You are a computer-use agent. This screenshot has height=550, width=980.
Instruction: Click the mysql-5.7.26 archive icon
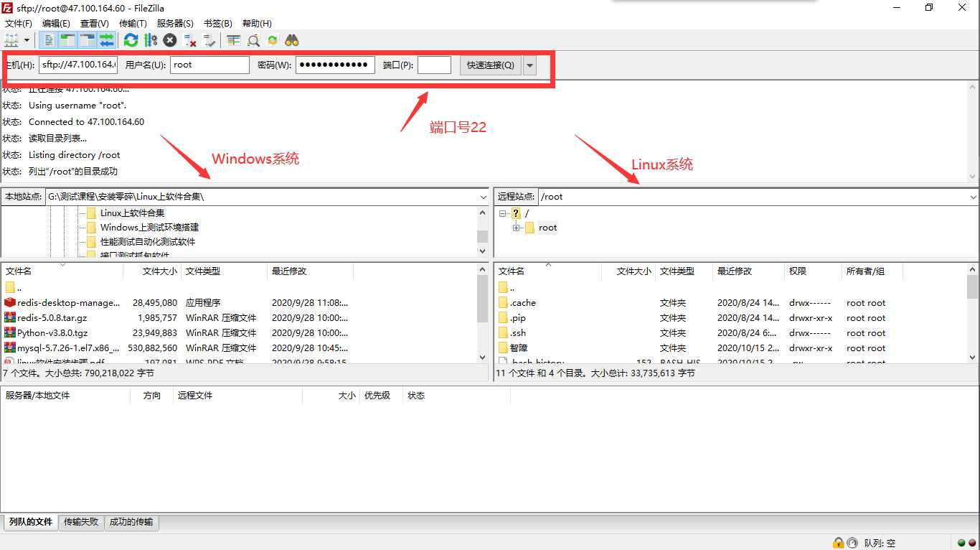pyautogui.click(x=10, y=348)
